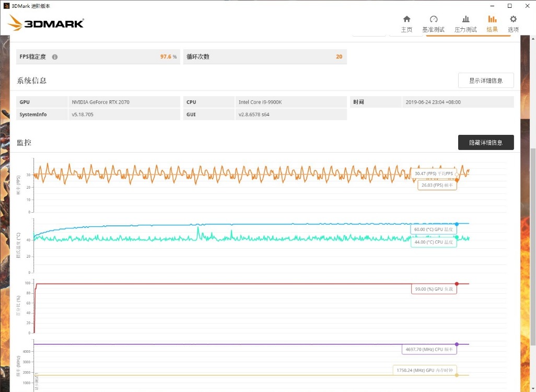Viewport: 536px width, 392px height.
Task: Click the 主页 home icon
Action: tap(406, 18)
